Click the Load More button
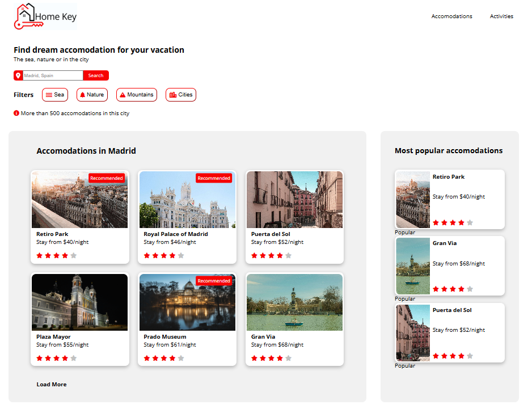The image size is (532, 409). (x=52, y=384)
